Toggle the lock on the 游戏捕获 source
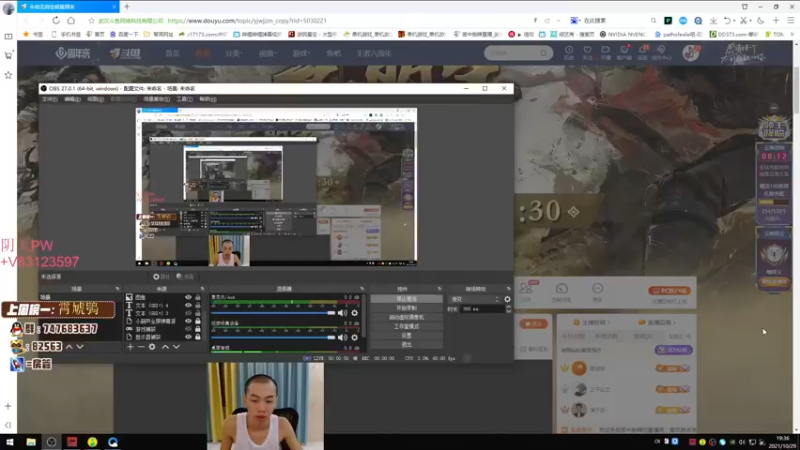 (198, 329)
